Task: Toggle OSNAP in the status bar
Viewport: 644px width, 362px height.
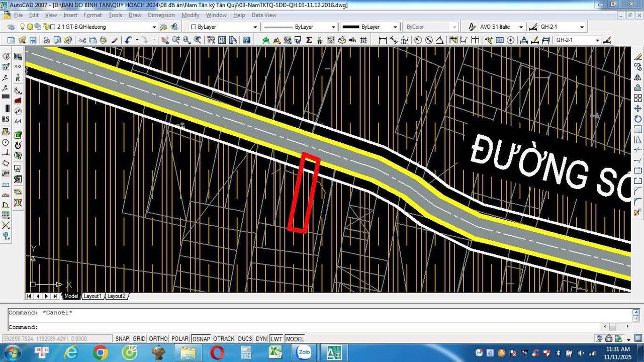Action: (x=201, y=339)
